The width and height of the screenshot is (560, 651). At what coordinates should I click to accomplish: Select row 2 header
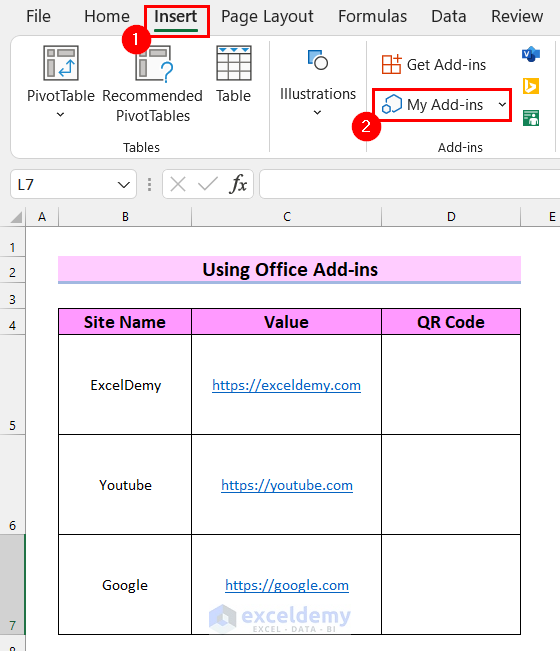[x=12, y=272]
